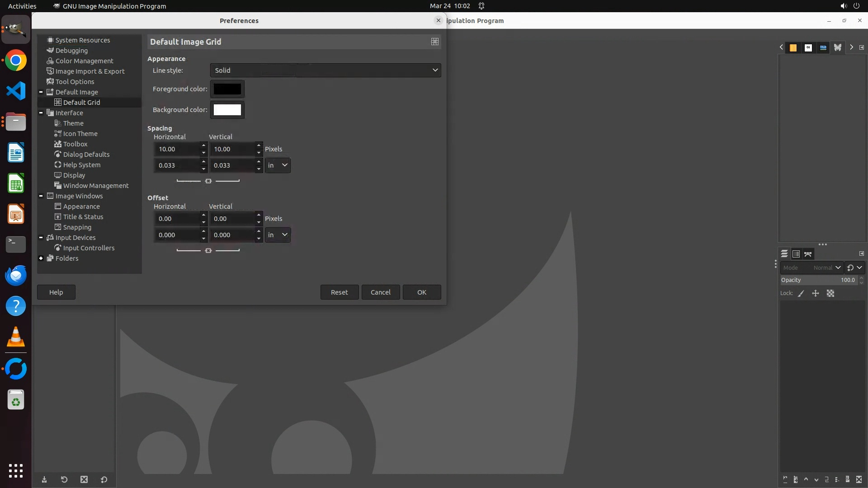Toggle the lock alpha channel checkerboard icon
Screen dimensions: 868x488
tap(830, 293)
